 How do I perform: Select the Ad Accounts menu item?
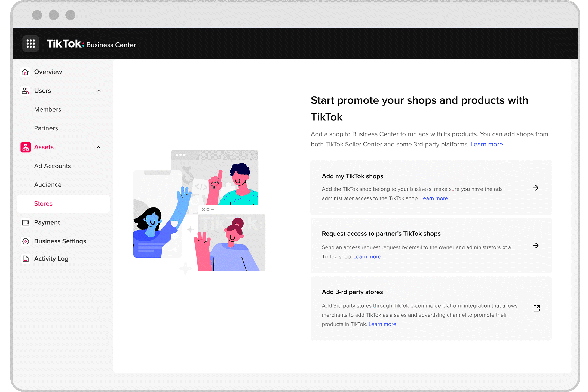[x=53, y=166]
